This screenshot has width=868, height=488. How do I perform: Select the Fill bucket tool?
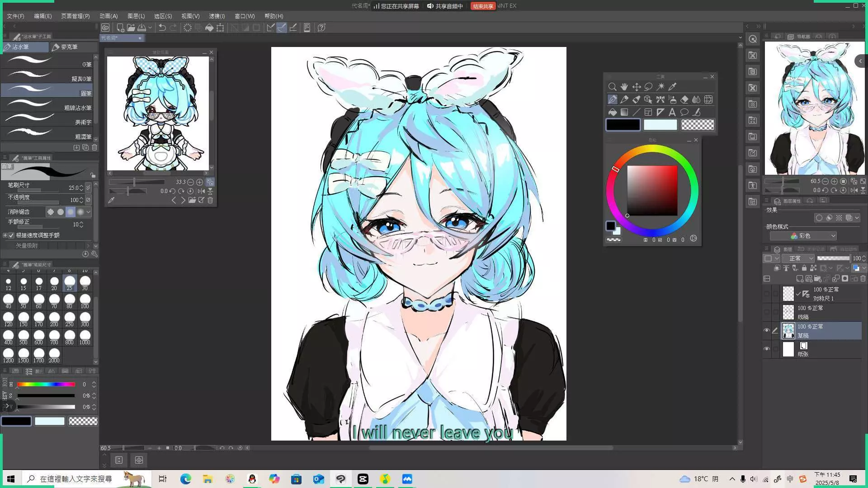point(612,112)
